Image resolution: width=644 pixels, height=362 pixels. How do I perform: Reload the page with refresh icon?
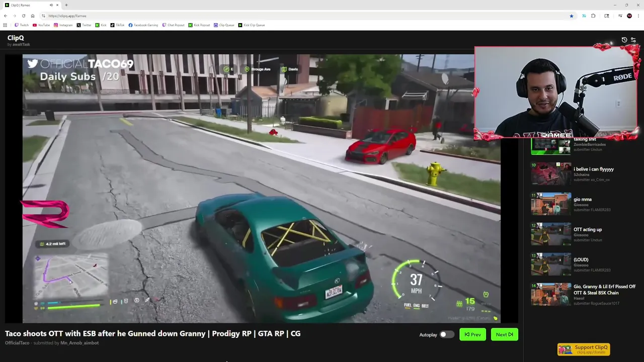(x=24, y=16)
